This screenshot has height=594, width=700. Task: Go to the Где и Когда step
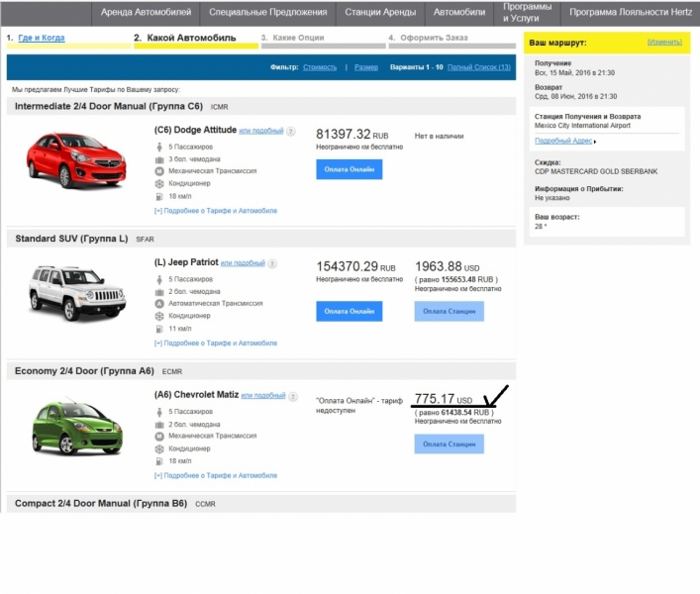pos(40,38)
